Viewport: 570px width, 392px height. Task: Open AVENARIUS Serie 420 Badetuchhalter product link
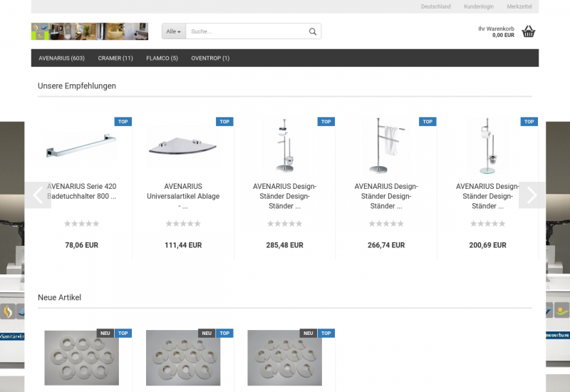(x=81, y=191)
